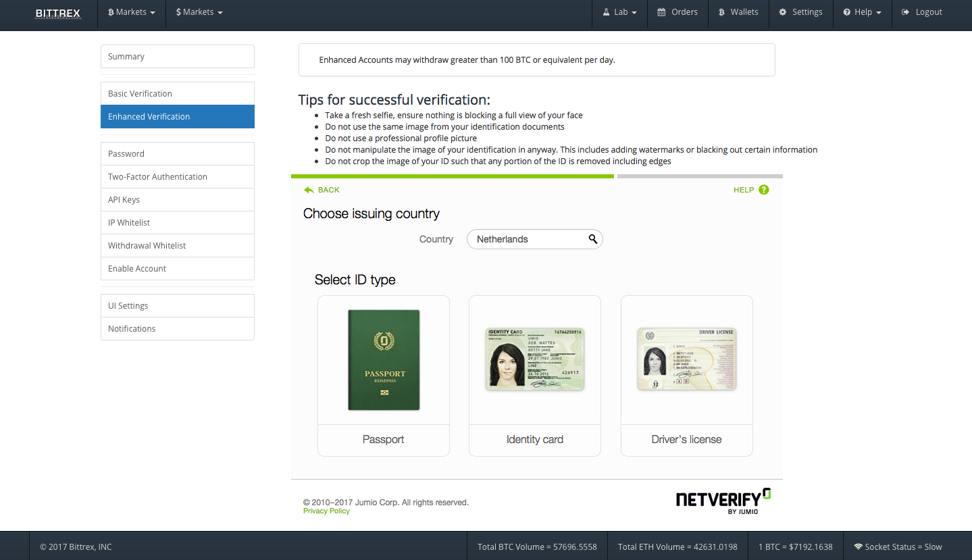The height and width of the screenshot is (560, 972).
Task: Select the green passport image
Action: click(x=384, y=360)
